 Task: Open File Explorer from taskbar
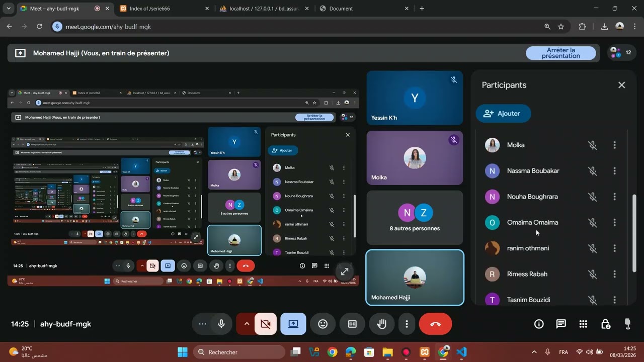(387, 352)
